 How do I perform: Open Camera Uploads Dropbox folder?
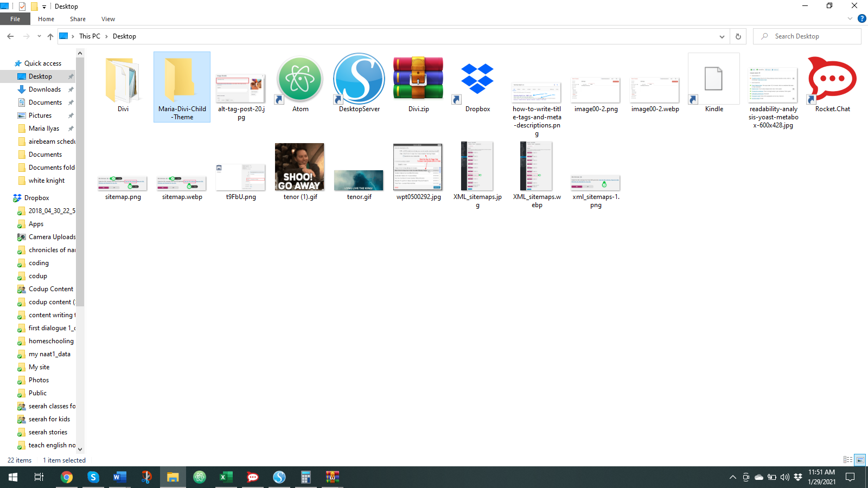(52, 237)
